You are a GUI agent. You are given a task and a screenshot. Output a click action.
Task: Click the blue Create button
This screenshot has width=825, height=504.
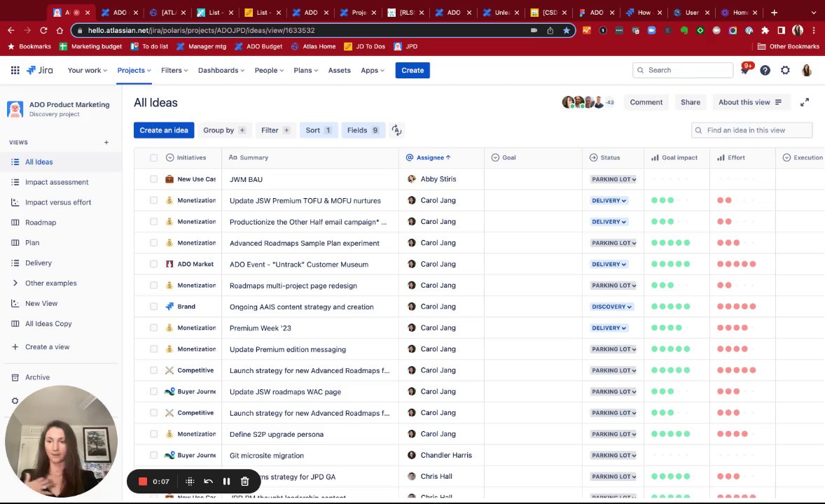(412, 70)
